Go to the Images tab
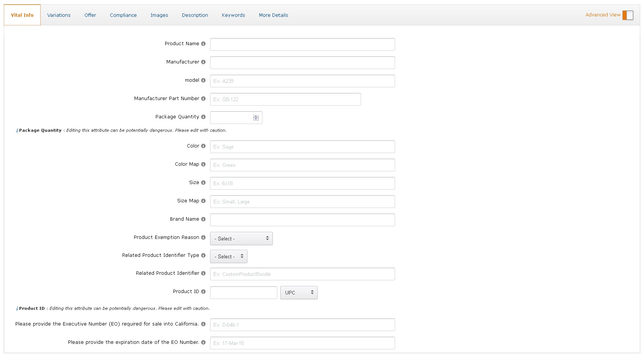 [x=159, y=15]
